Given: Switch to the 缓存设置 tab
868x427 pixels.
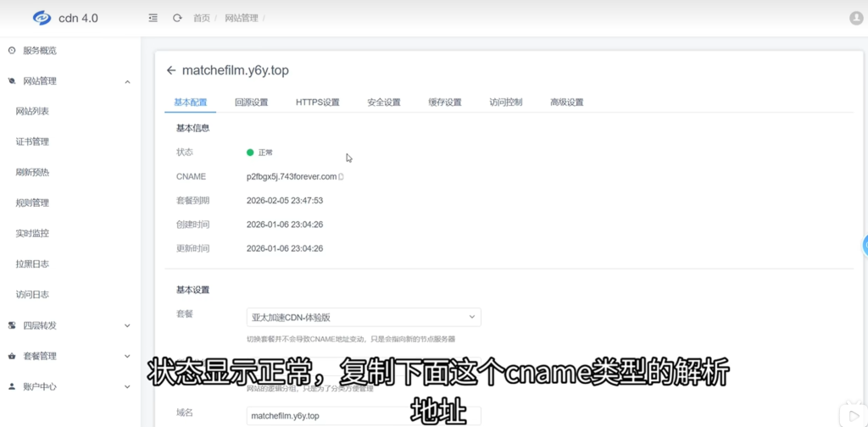Looking at the screenshot, I should [x=445, y=103].
